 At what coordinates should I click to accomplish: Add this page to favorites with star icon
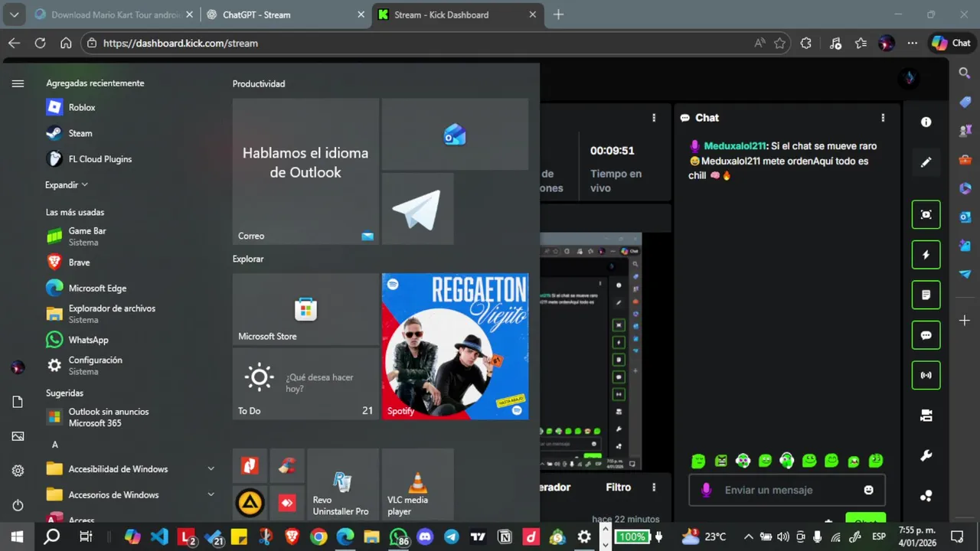(779, 43)
